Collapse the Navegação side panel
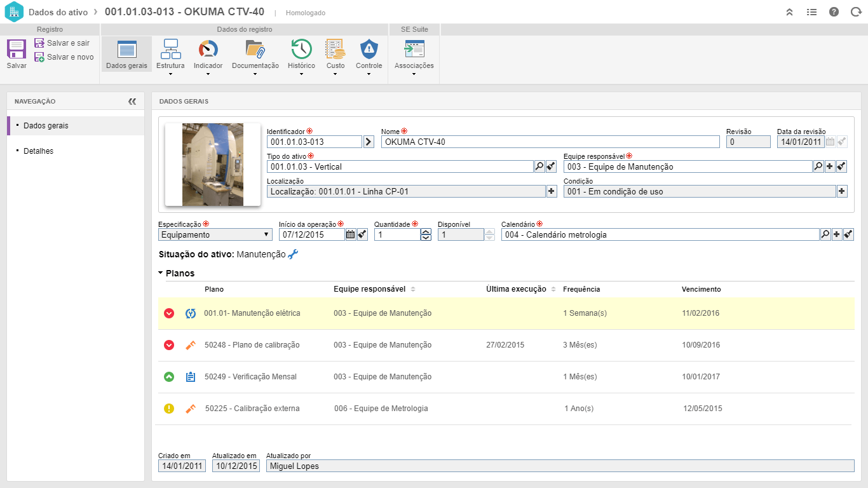 point(132,101)
